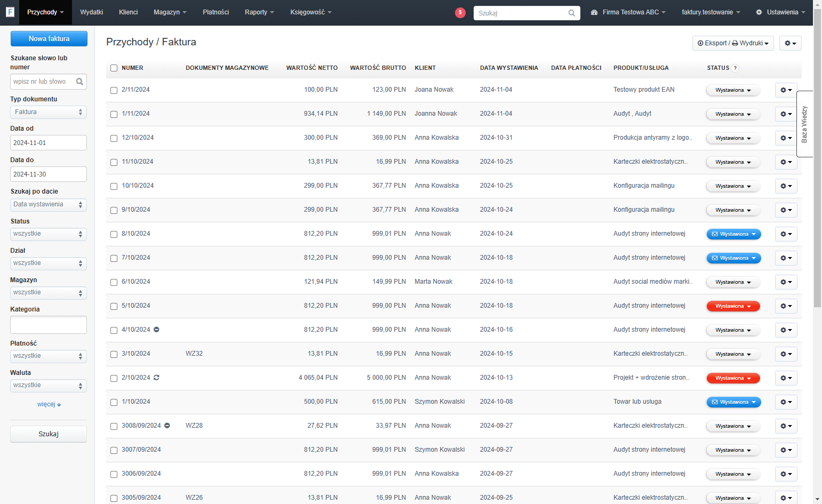Open the gear actions for invoice 6/10/2024
Viewport: 822px width, 504px height.
tap(786, 282)
